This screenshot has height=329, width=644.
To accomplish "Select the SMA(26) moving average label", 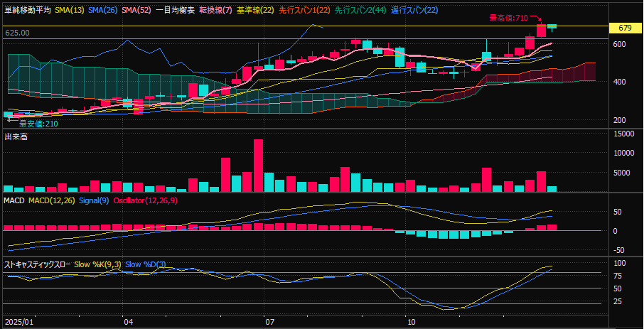I will click(104, 11).
